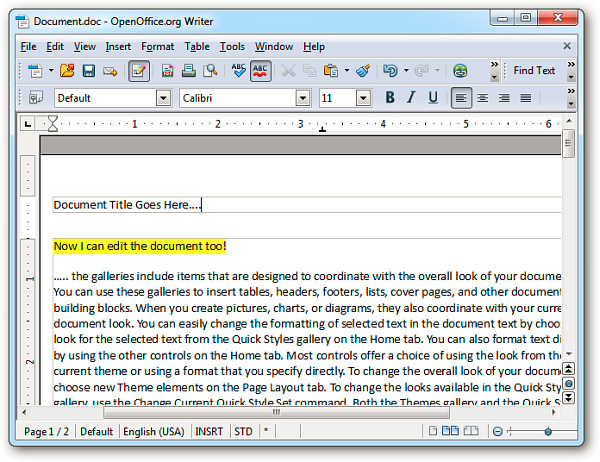Open Page Preview from the toolbar
600x462 pixels.
tap(210, 71)
